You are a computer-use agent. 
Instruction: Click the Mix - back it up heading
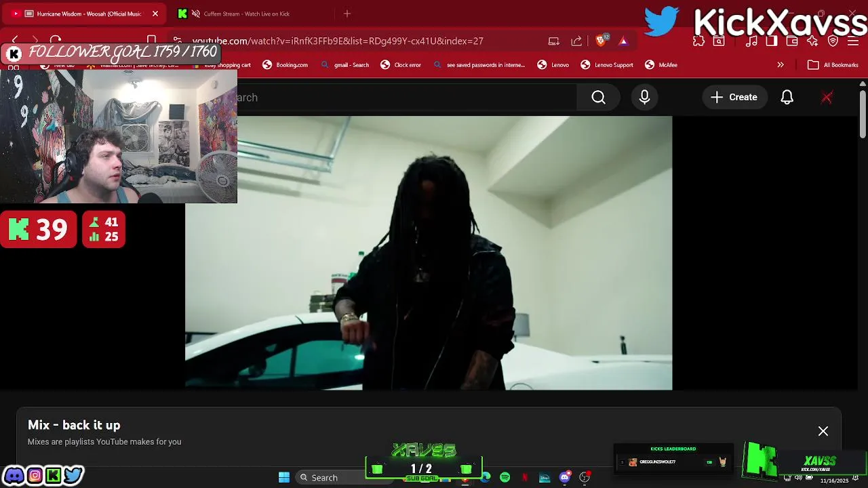[x=74, y=425]
